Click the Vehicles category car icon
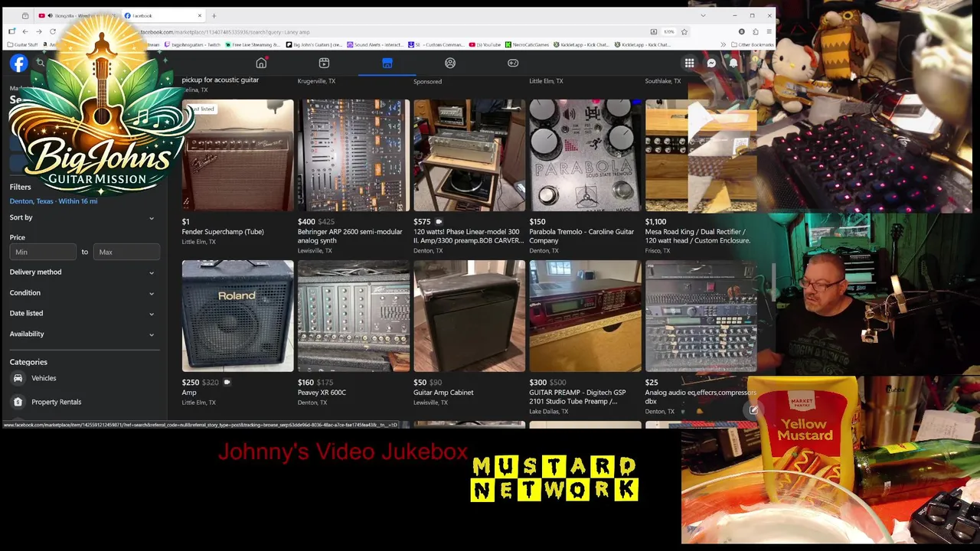The height and width of the screenshot is (551, 980). click(x=18, y=378)
